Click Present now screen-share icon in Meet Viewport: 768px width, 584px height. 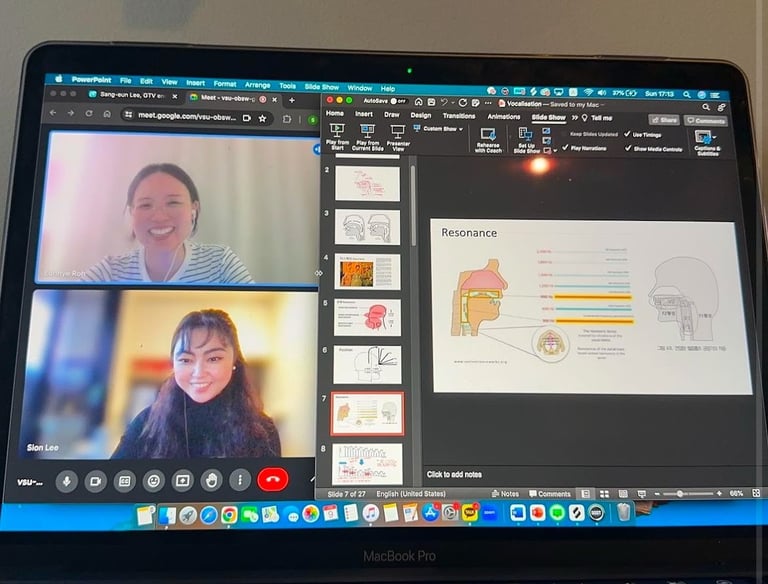(182, 481)
